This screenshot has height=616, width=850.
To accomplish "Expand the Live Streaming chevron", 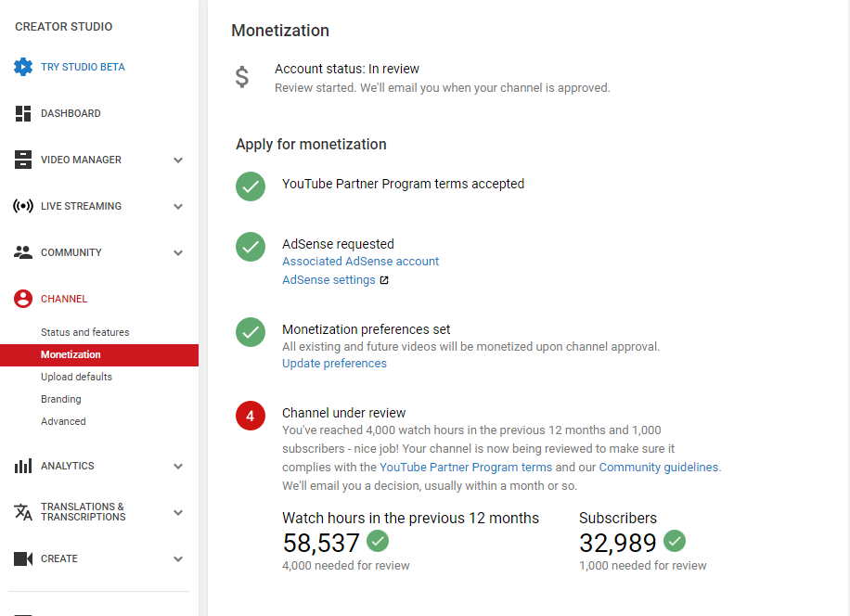I will point(178,207).
